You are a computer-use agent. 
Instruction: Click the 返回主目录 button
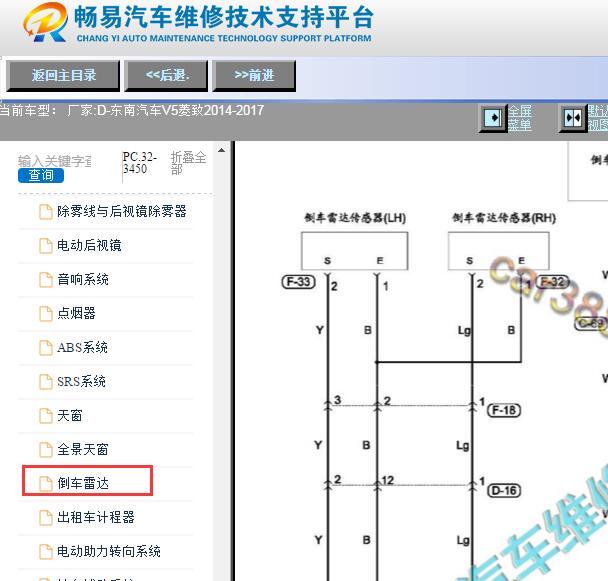click(x=63, y=76)
